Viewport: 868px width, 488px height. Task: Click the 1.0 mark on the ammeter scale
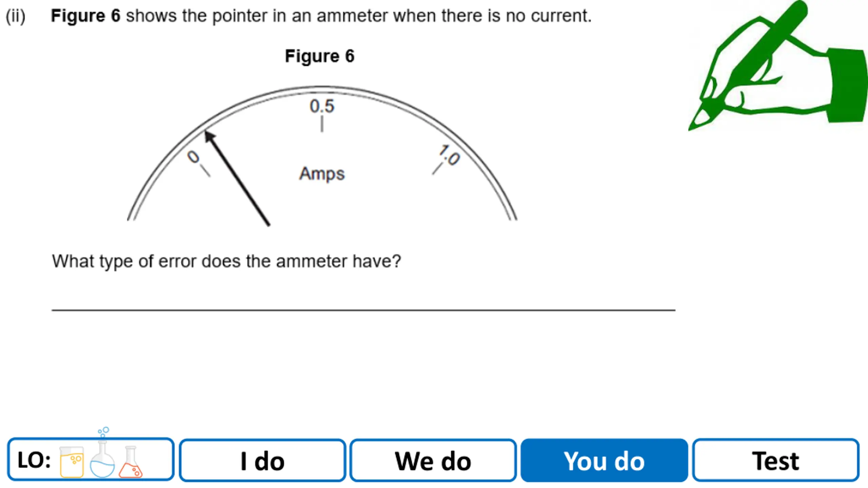point(449,155)
